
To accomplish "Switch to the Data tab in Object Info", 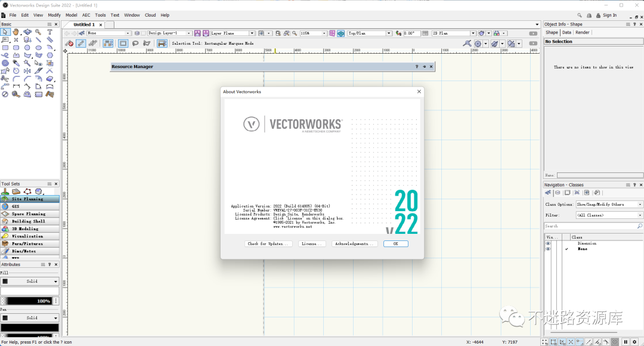I will [566, 32].
